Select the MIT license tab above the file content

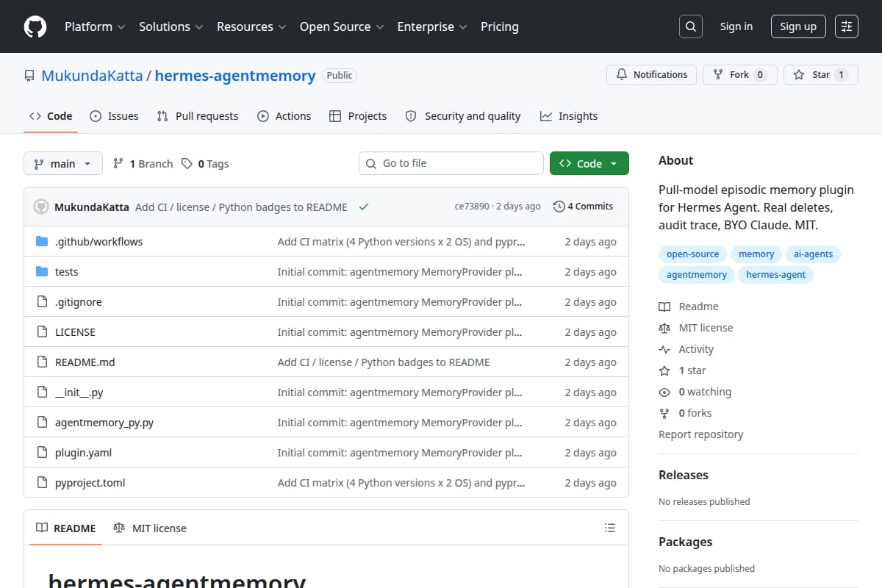[150, 528]
